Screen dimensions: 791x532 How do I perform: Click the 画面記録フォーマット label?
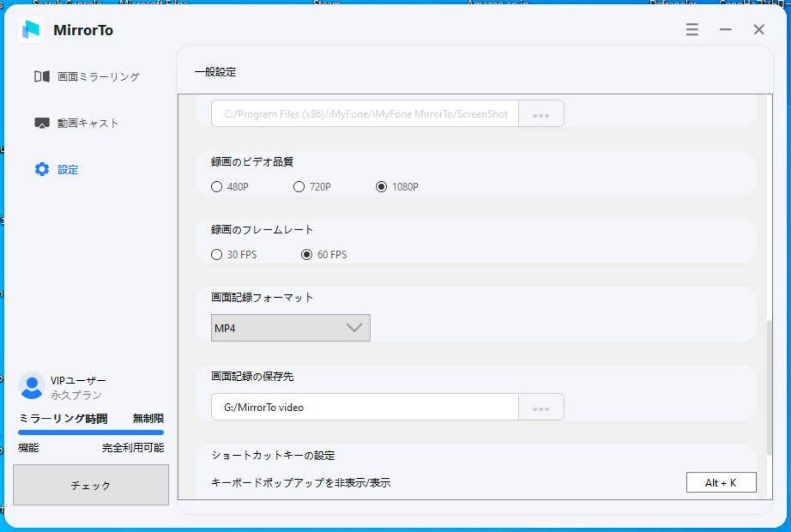(262, 298)
